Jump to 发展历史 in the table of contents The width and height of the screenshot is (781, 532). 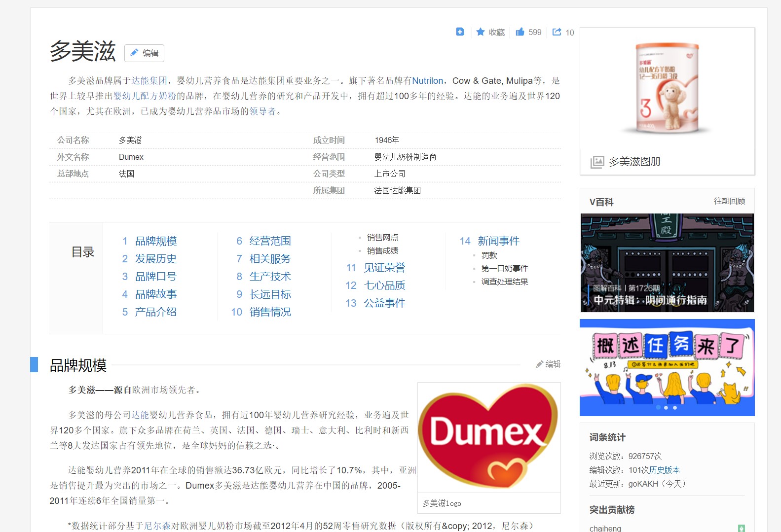[x=156, y=259]
